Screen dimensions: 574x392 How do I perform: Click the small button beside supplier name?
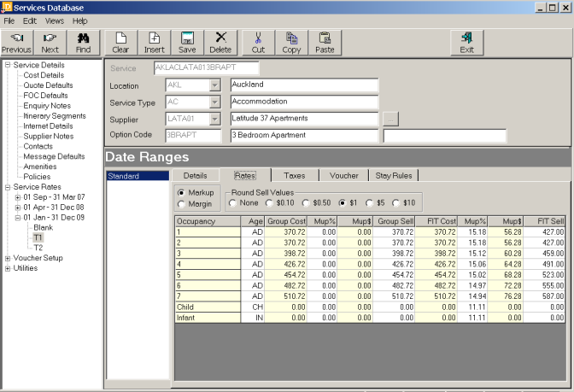tap(390, 119)
